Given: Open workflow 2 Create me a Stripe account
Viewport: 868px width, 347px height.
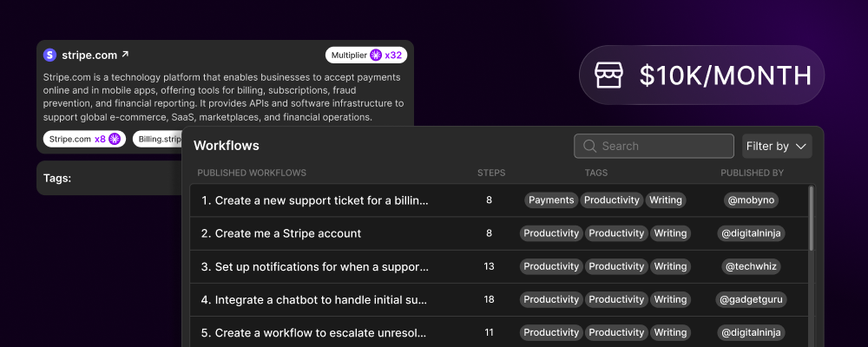Looking at the screenshot, I should point(280,233).
